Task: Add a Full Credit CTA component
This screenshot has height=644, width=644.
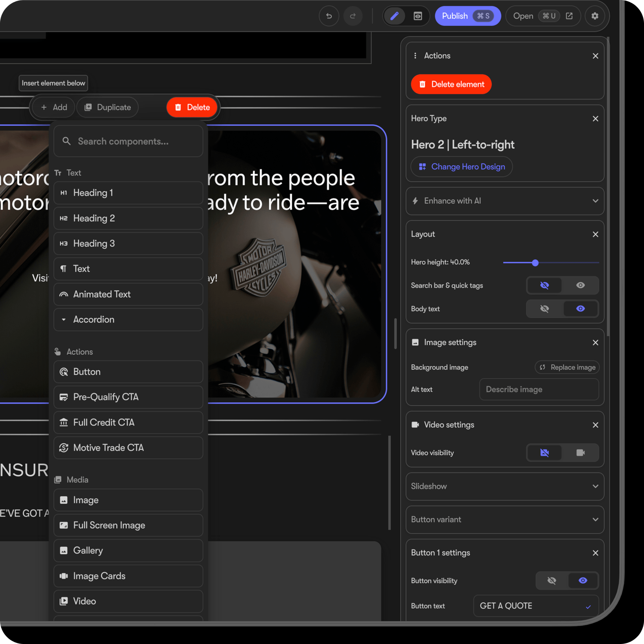Action: (x=128, y=422)
